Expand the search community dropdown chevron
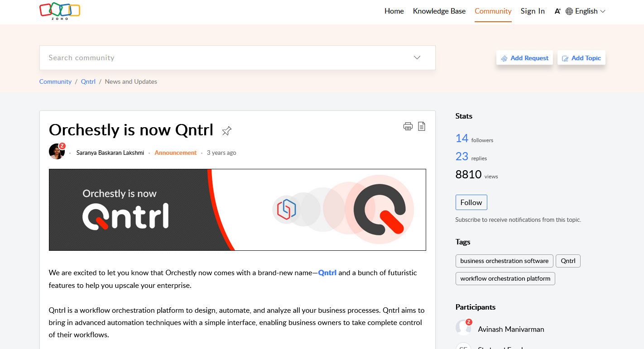 pyautogui.click(x=417, y=57)
